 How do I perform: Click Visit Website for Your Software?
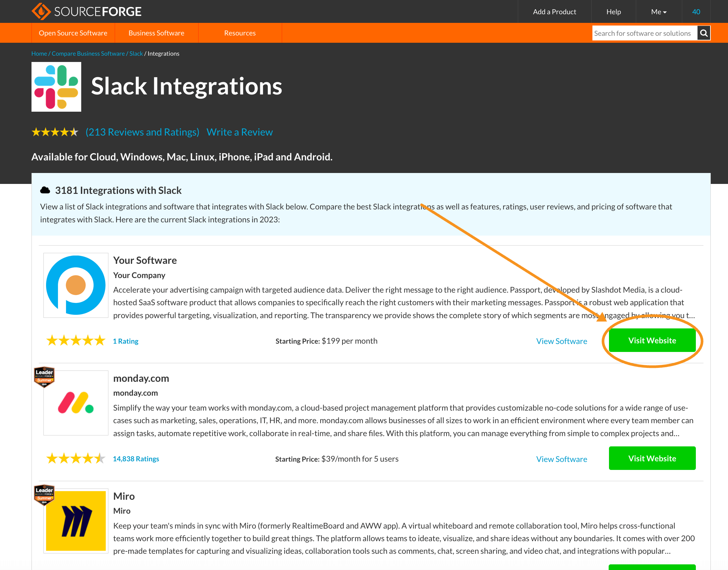tap(652, 340)
